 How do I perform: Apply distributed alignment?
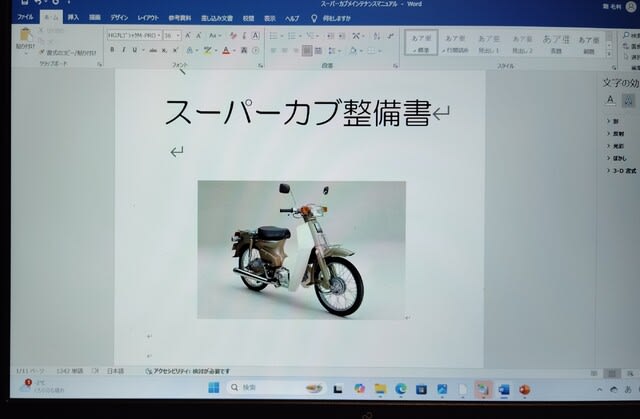318,51
